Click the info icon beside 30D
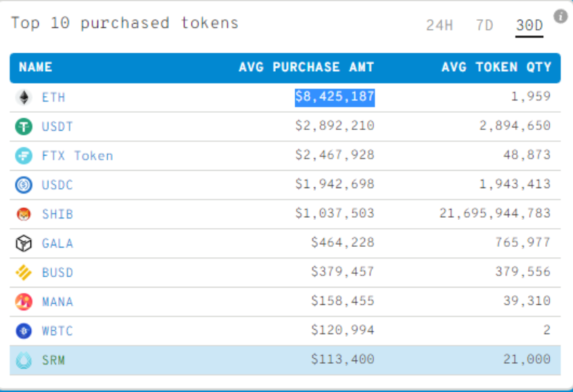The height and width of the screenshot is (392, 573). point(561,16)
